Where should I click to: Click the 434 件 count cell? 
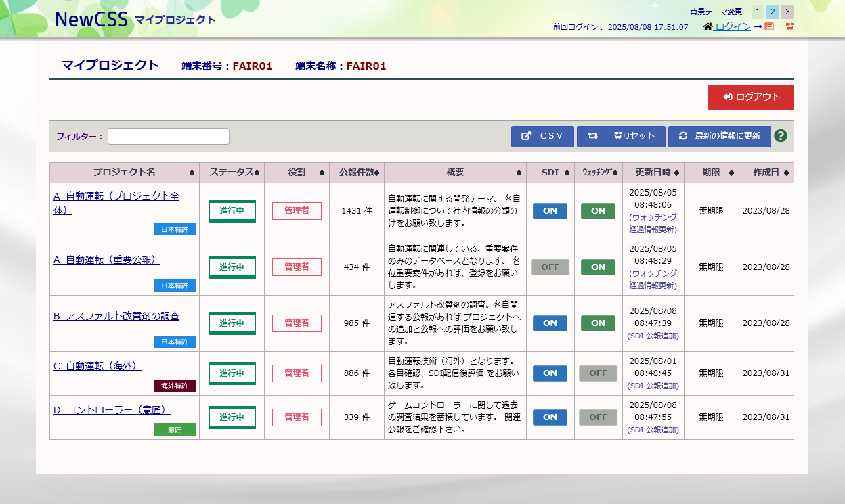point(357,267)
